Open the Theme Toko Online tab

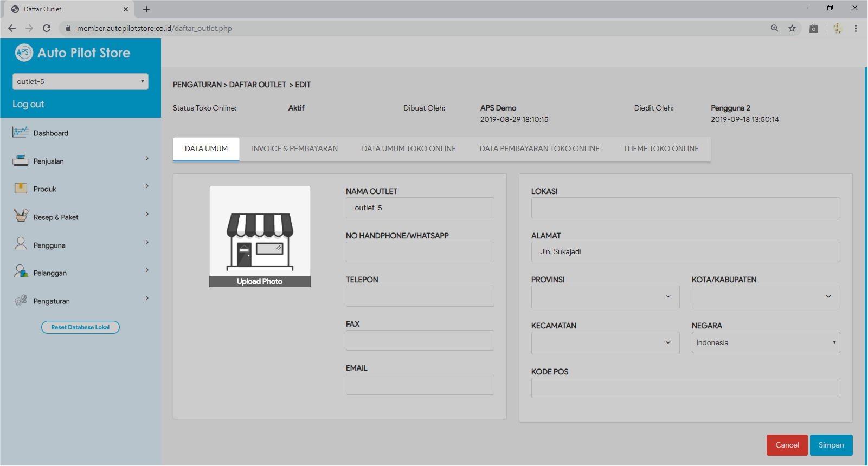tap(661, 148)
